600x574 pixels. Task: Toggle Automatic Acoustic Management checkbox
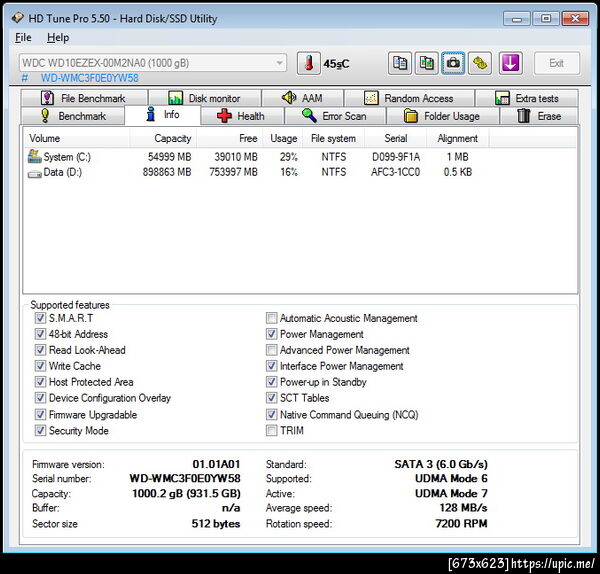tap(271, 318)
